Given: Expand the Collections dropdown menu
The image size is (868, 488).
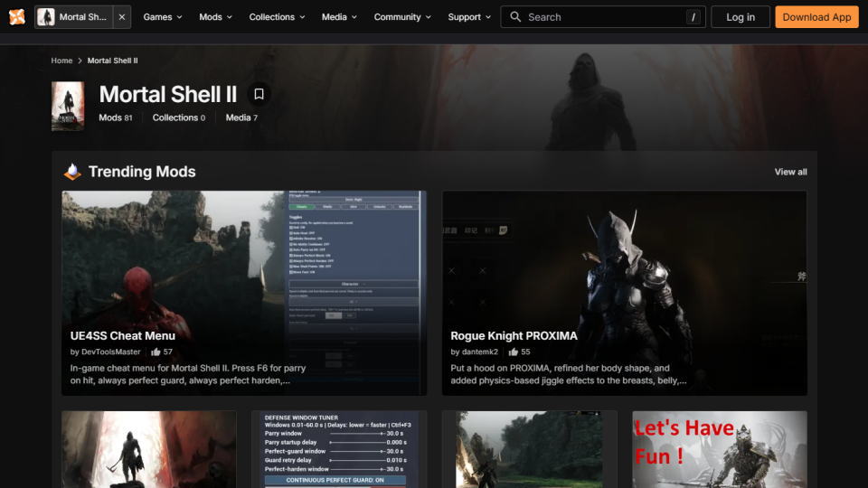Looking at the screenshot, I should (x=277, y=16).
